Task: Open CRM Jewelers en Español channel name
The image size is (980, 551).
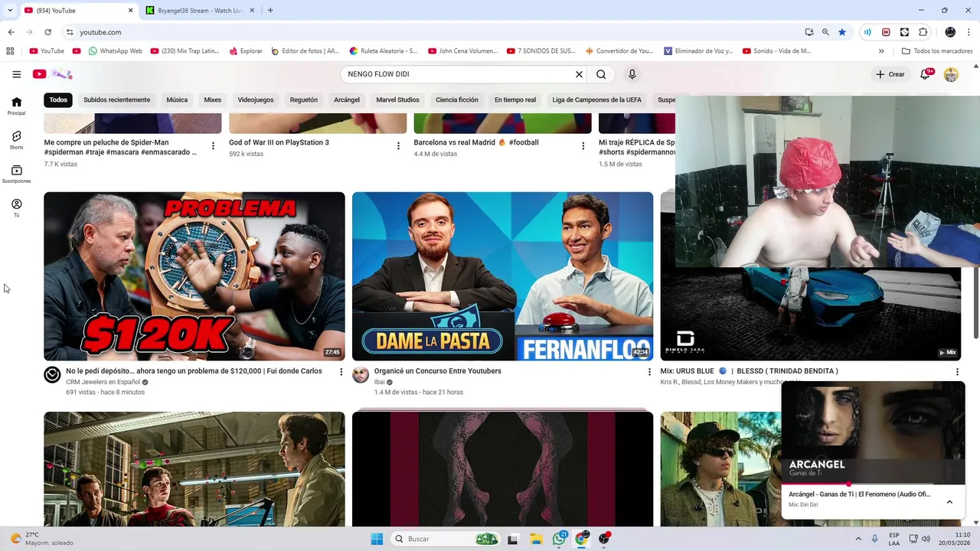Action: tap(103, 382)
